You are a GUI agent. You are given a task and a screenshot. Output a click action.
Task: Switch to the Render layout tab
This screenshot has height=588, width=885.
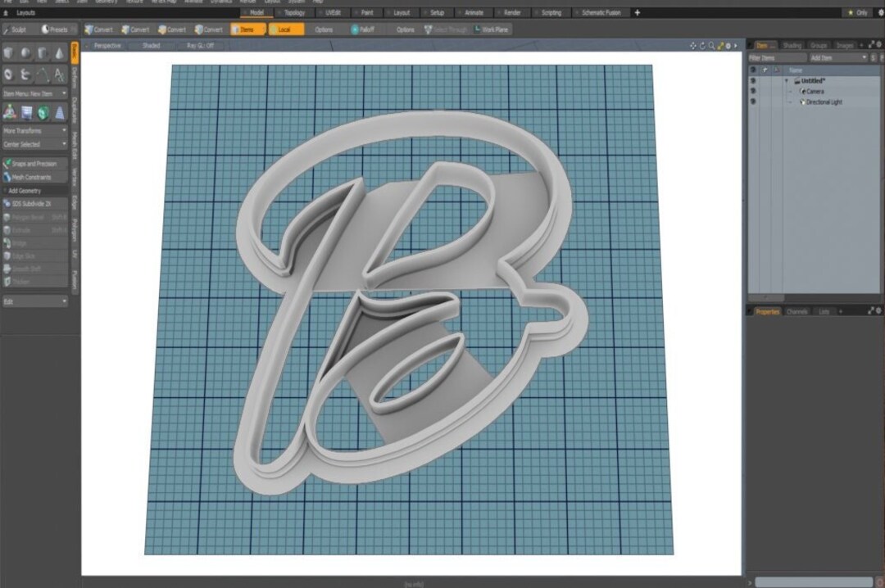[511, 12]
